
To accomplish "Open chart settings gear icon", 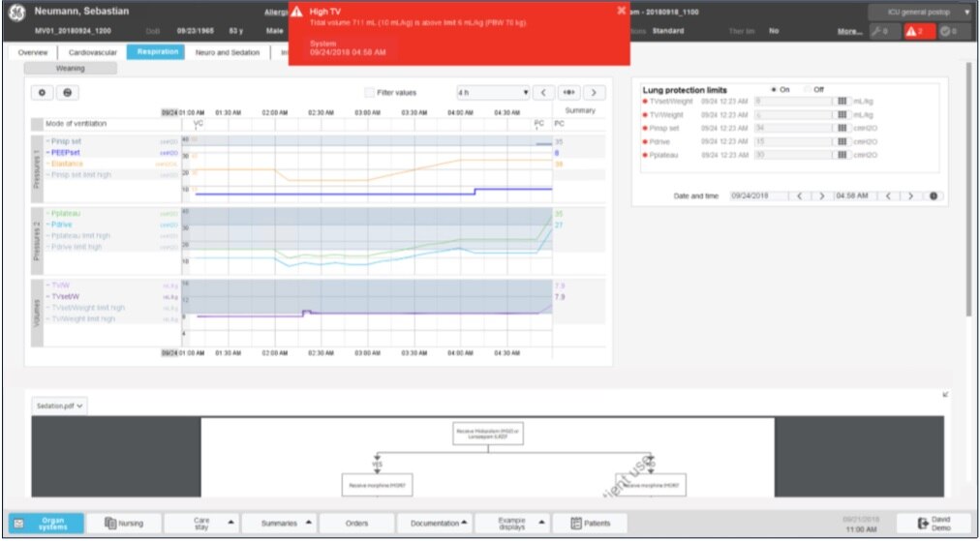I will pos(43,93).
